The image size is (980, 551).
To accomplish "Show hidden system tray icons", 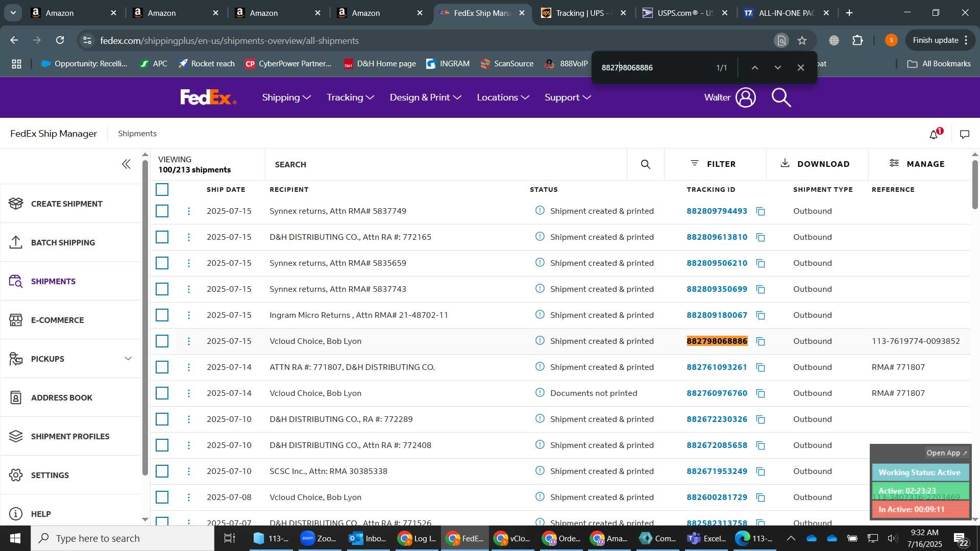I will click(791, 538).
